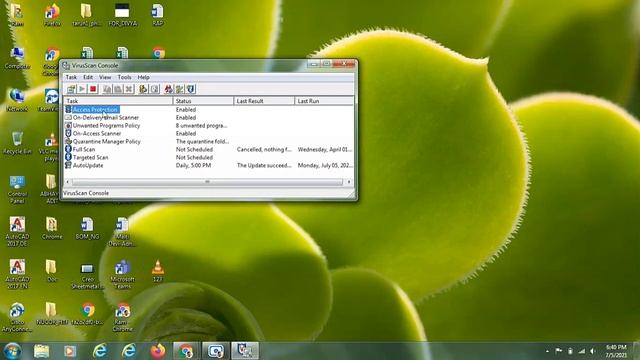Open the Help menu in VirusScan Console
This screenshot has height=360, width=640.
(x=143, y=77)
